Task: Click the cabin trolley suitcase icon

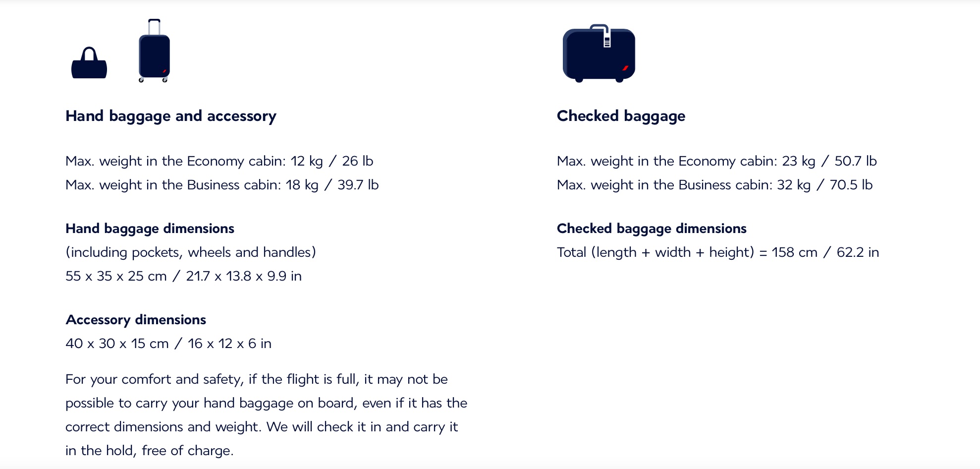Action: click(154, 56)
